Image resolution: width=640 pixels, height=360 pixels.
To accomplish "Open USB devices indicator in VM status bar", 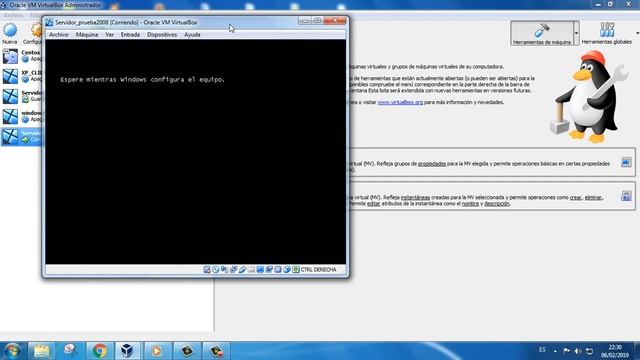I will 242,269.
